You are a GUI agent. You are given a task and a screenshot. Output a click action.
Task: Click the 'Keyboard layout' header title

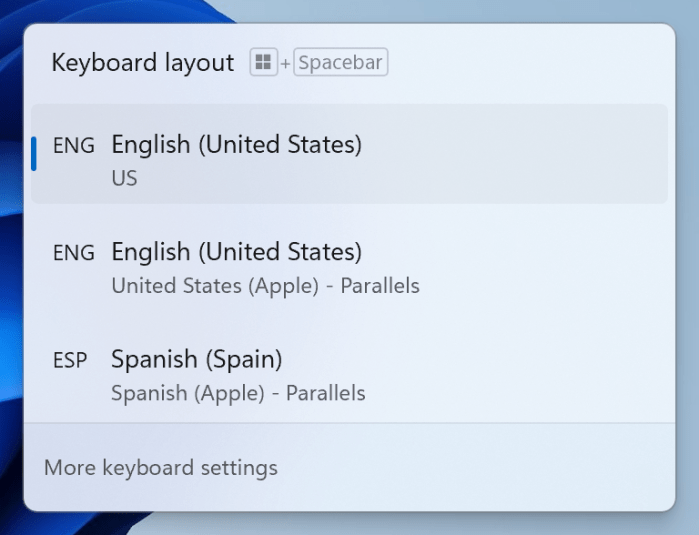click(x=142, y=63)
